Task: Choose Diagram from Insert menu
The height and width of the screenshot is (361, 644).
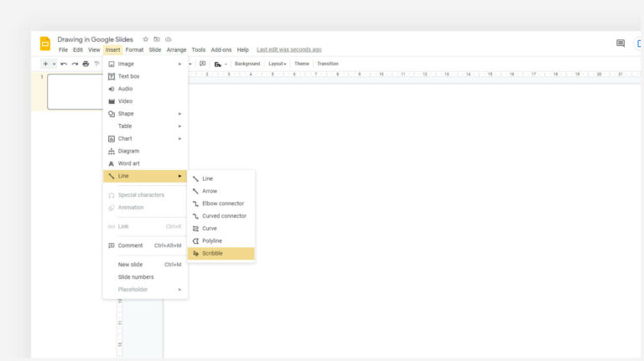Action: 145,151
